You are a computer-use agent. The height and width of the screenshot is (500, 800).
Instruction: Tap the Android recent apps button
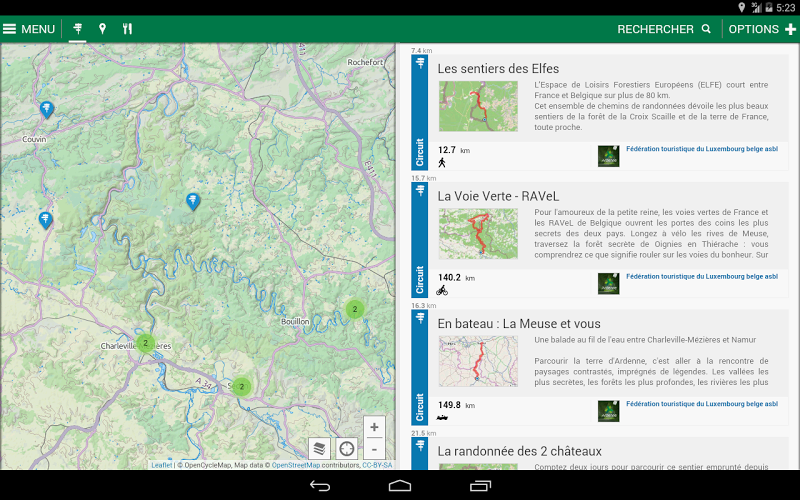(x=480, y=486)
